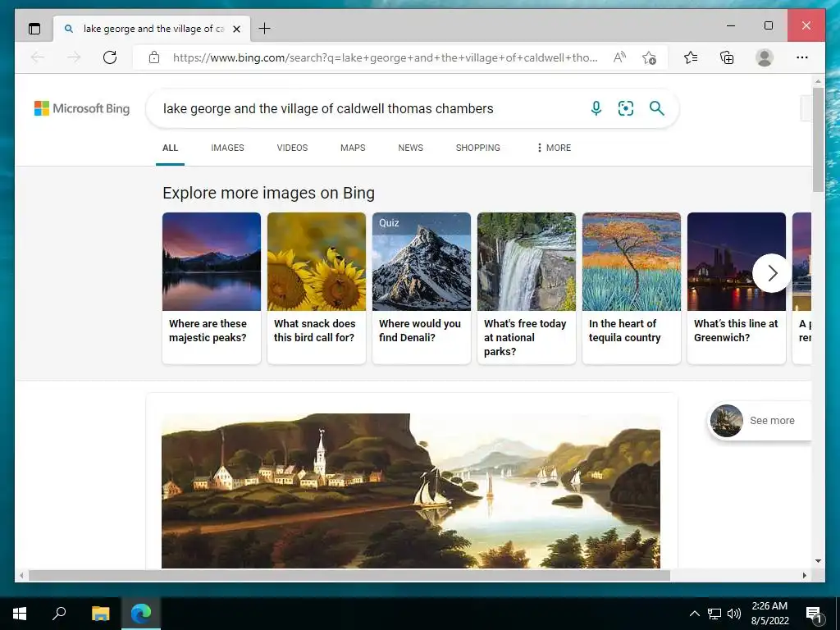The height and width of the screenshot is (630, 840).
Task: Click the See more button
Action: pos(760,421)
